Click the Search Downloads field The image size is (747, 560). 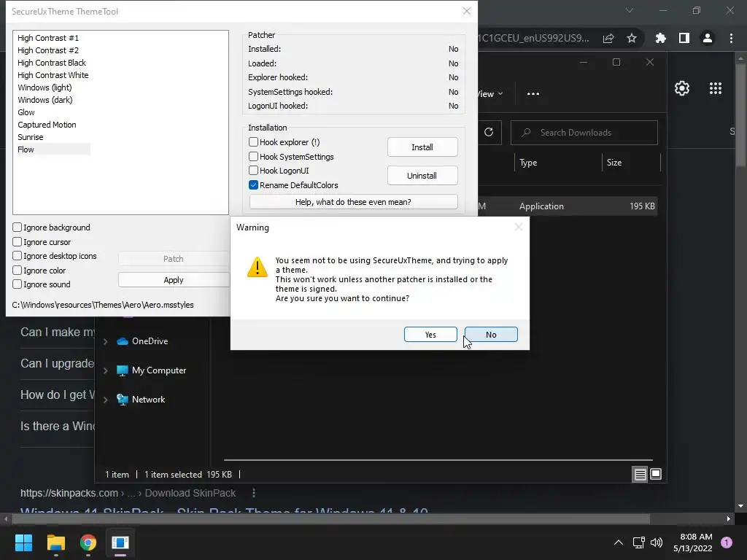584,133
